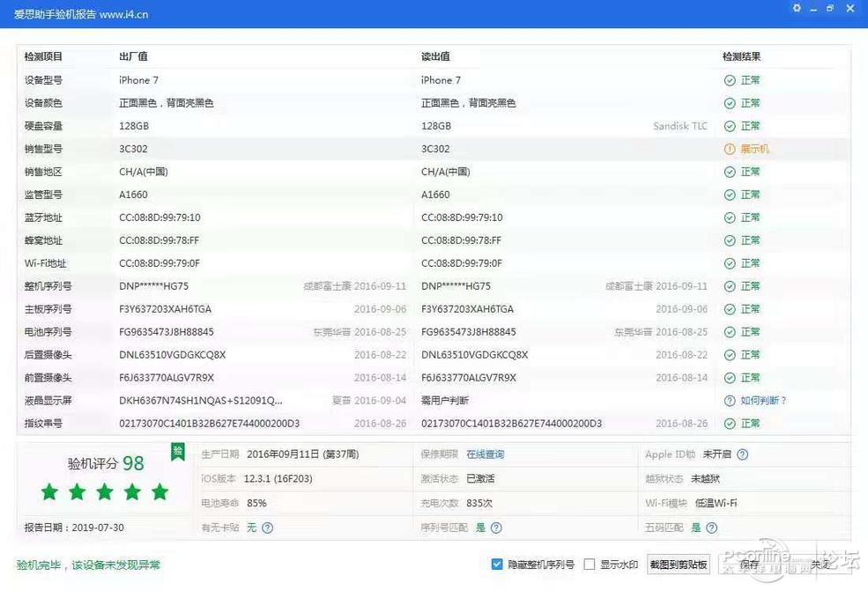The height and width of the screenshot is (591, 868).
Task: Click the 展示机 result label
Action: (755, 149)
